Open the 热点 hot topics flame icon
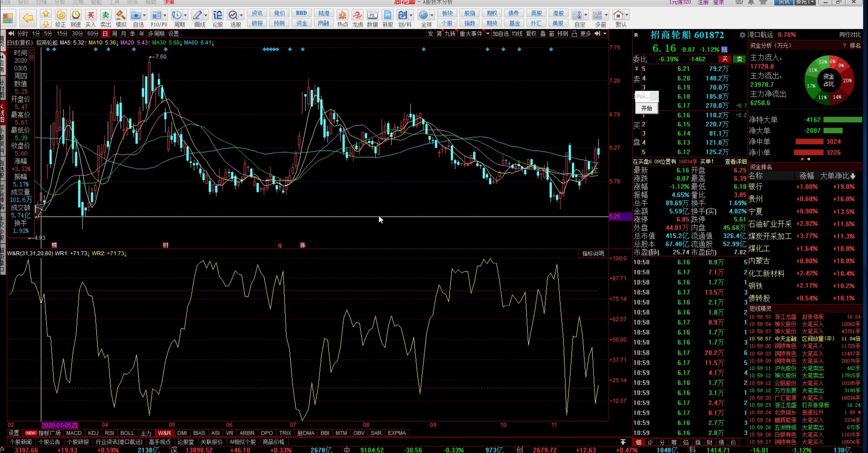The image size is (868, 453). click(342, 19)
